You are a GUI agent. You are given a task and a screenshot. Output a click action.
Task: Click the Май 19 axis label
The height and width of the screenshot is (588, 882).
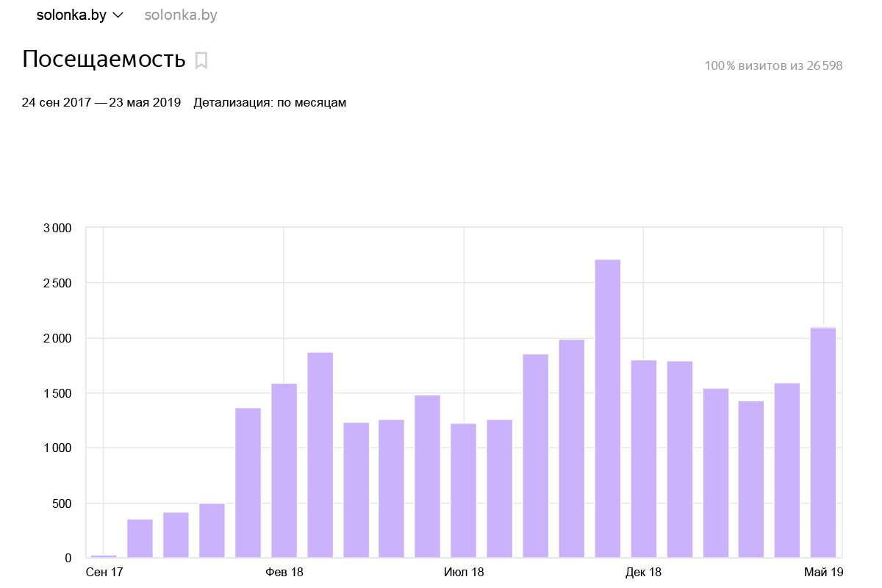point(823,573)
